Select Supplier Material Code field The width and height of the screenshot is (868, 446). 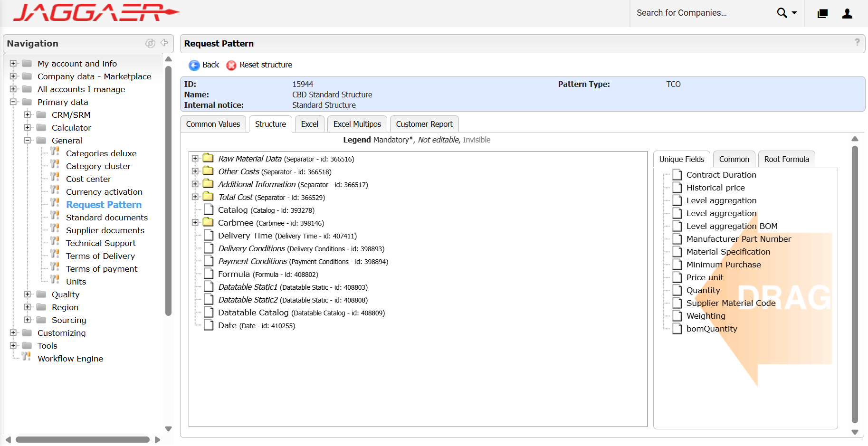pos(731,303)
